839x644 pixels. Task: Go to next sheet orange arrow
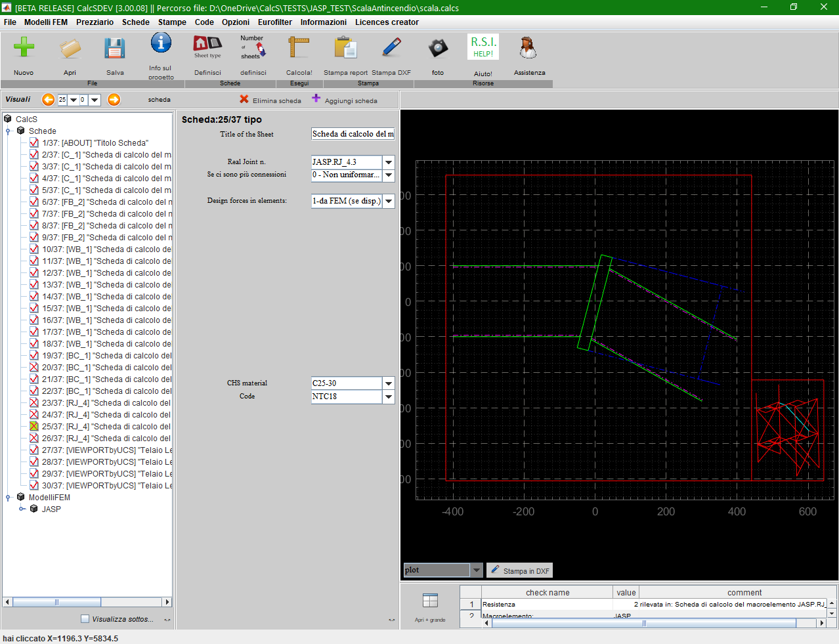tap(114, 100)
